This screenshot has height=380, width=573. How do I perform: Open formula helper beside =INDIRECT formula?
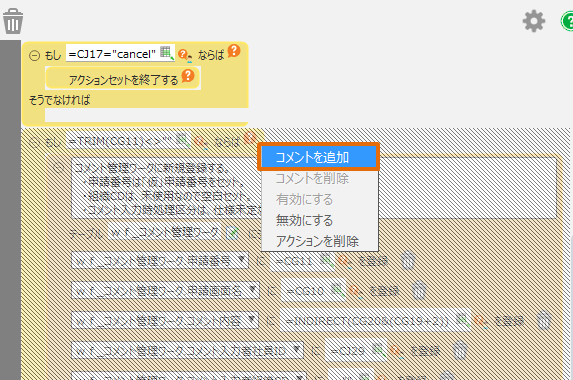pos(481,322)
